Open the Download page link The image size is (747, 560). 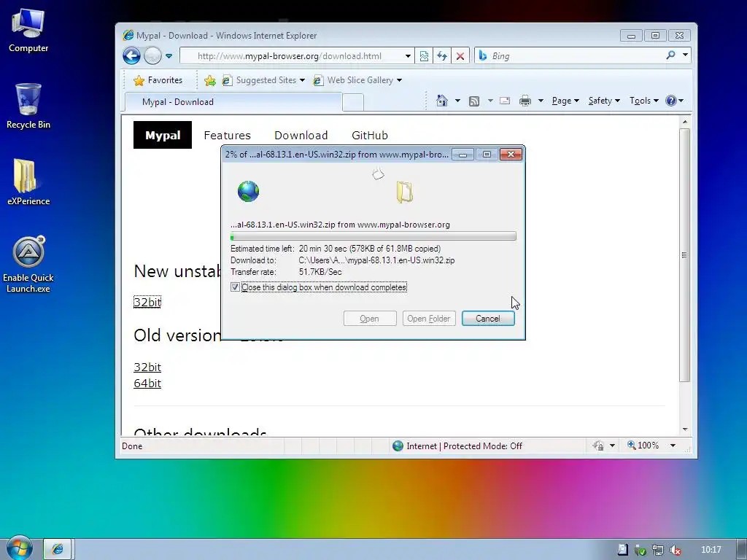pos(301,135)
